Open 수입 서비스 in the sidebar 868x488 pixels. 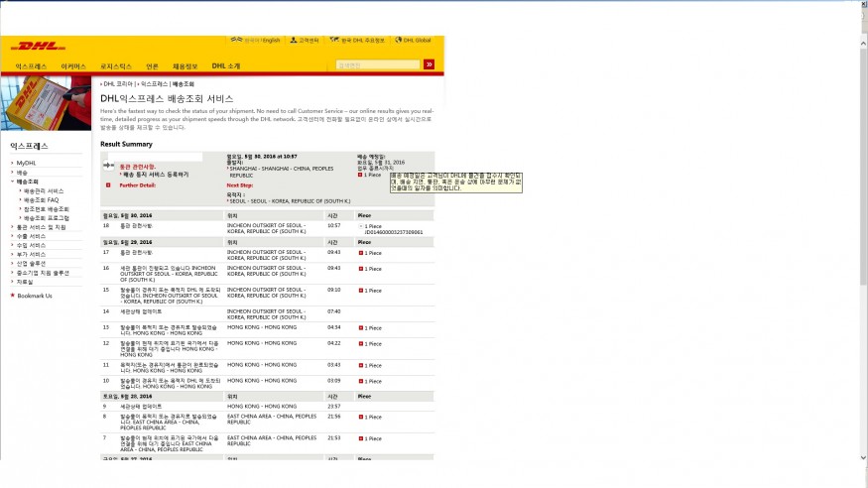(31, 245)
